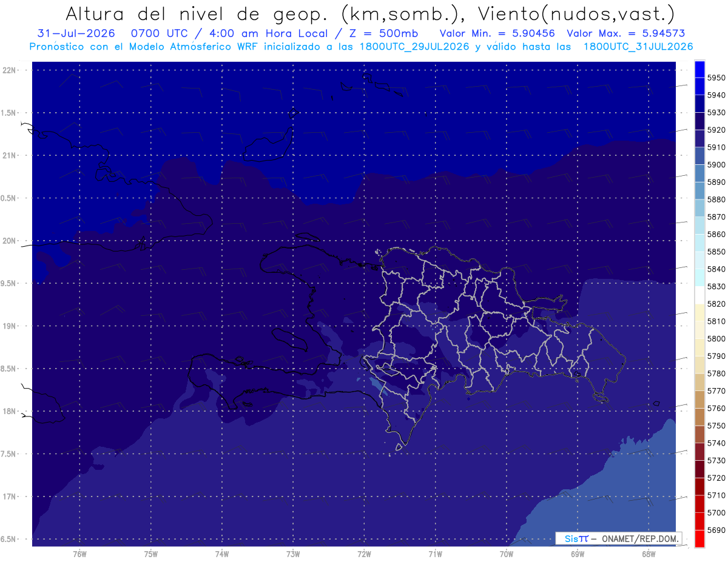Screen dimensions: 728x562
Task: Click the 69W longitude label
Action: click(578, 554)
